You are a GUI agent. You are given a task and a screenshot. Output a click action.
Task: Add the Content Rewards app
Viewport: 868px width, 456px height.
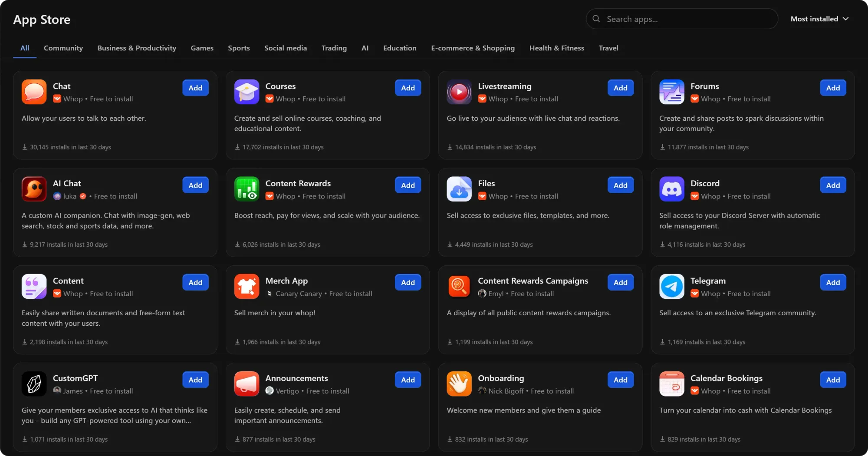click(x=408, y=185)
